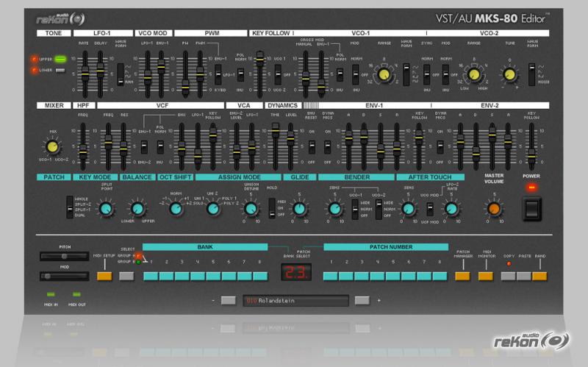Screen dimensions: 588x367
Task: Click the KEY MODE whole/split/dual switch
Action: coord(70,207)
